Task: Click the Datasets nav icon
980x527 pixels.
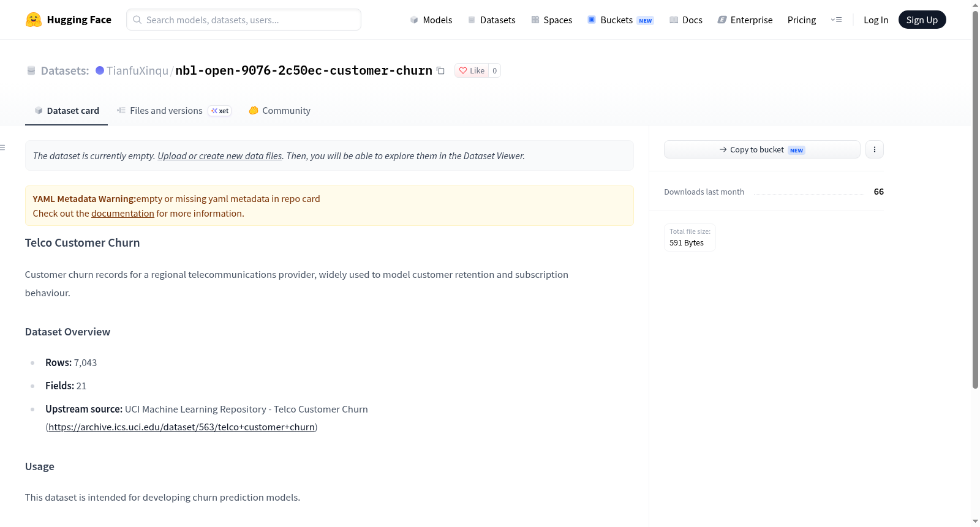Action: [472, 20]
